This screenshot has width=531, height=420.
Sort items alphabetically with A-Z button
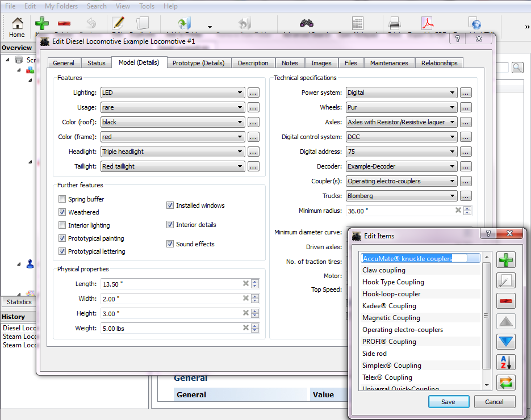pyautogui.click(x=506, y=362)
